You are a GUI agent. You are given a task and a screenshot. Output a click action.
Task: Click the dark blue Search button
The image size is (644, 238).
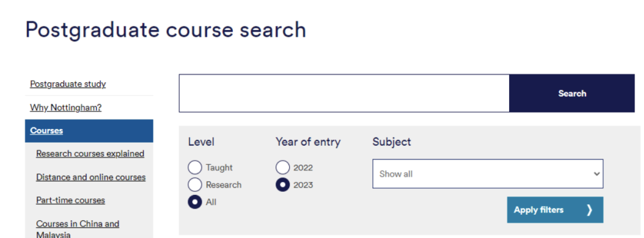coord(572,93)
